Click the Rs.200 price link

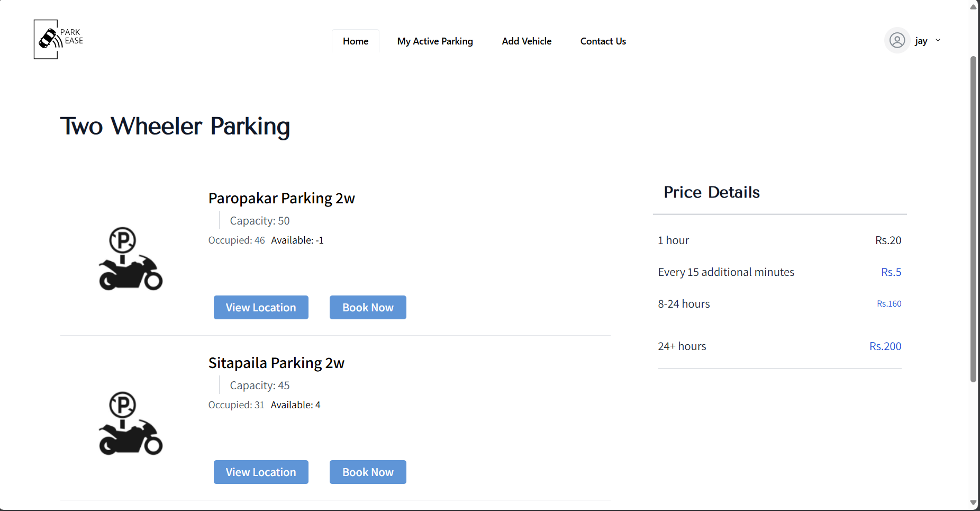point(885,346)
